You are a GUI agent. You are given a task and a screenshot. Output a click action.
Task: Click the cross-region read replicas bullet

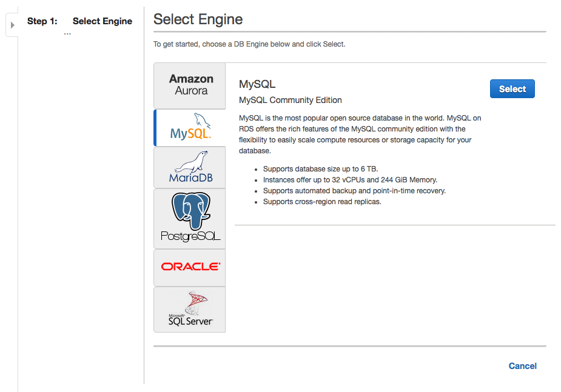tap(322, 202)
